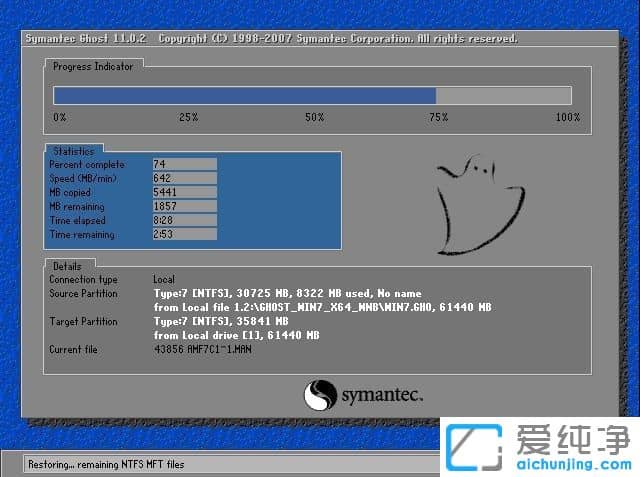
Task: Click the blue filled progress bar
Action: tap(244, 95)
